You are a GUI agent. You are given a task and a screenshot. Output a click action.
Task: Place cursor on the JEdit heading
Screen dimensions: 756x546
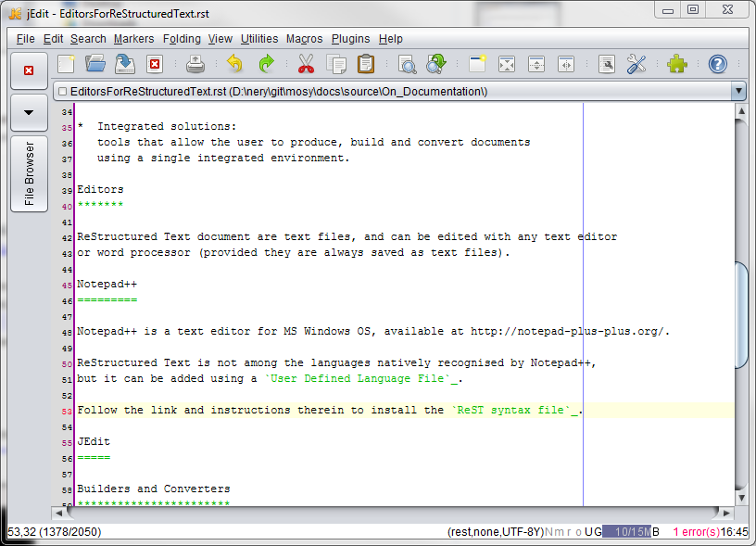click(x=94, y=442)
